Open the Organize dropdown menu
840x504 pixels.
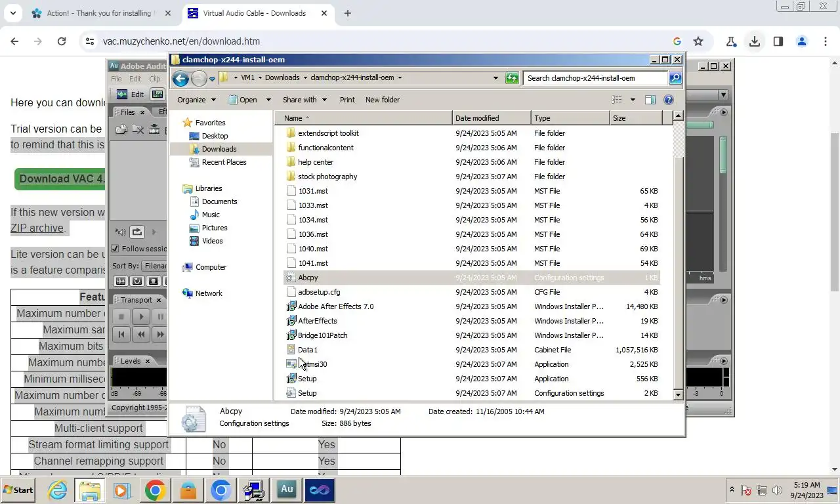tap(196, 100)
